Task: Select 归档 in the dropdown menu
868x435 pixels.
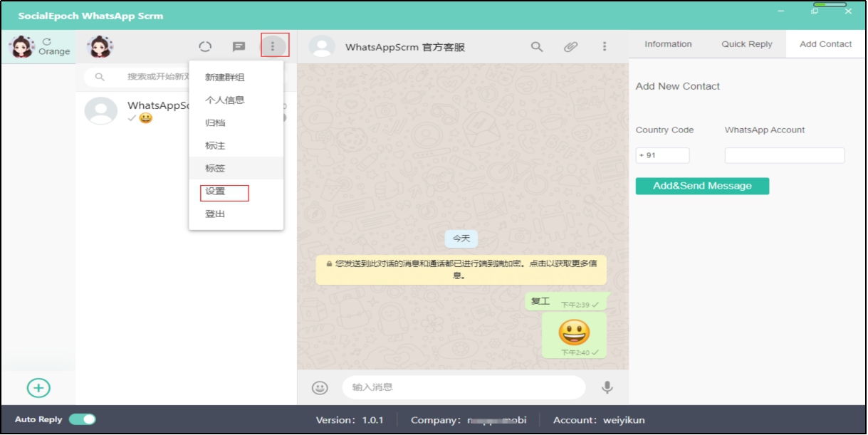Action: [236, 122]
